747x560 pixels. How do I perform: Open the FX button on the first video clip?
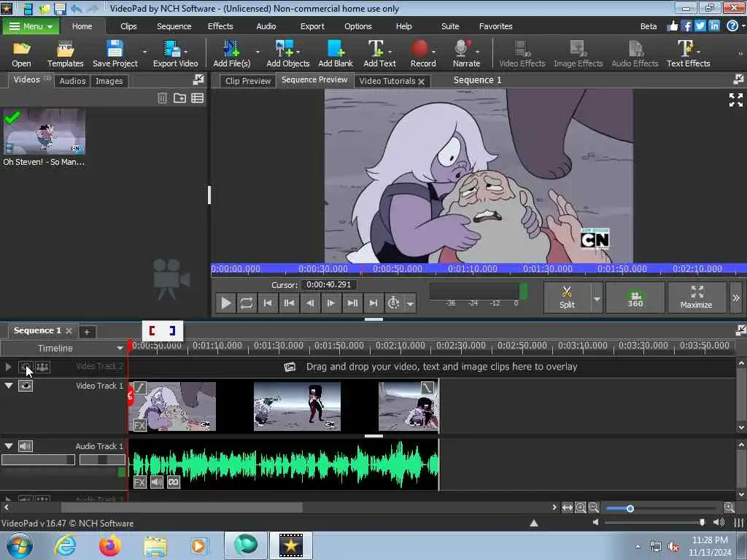[139, 425]
